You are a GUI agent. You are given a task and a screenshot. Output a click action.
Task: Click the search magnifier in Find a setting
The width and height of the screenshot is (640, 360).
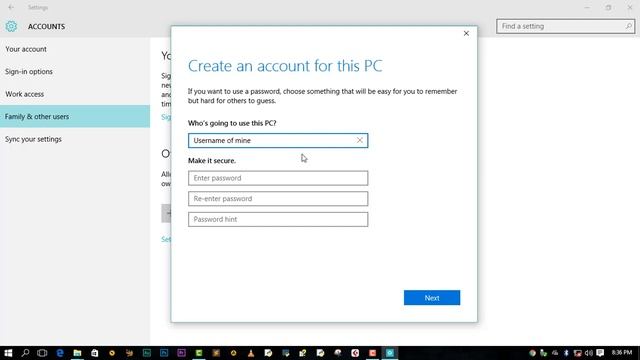coord(629,26)
